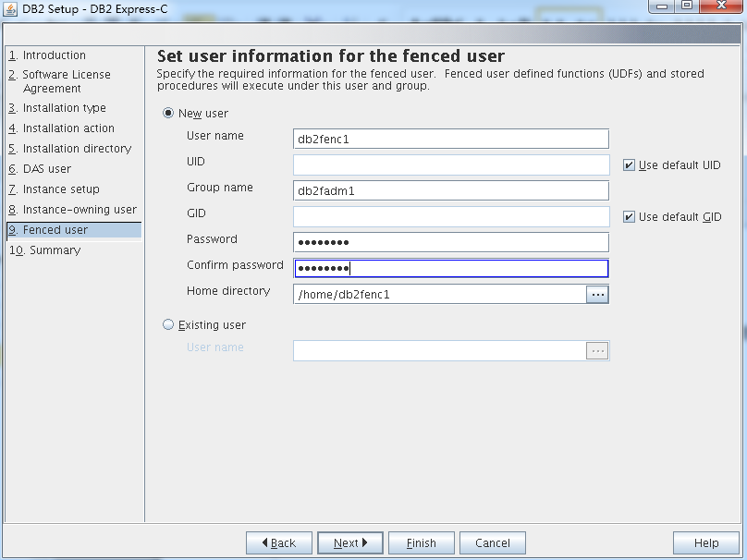Cancel the DB2 setup
Screen dimensions: 747x560
493,542
